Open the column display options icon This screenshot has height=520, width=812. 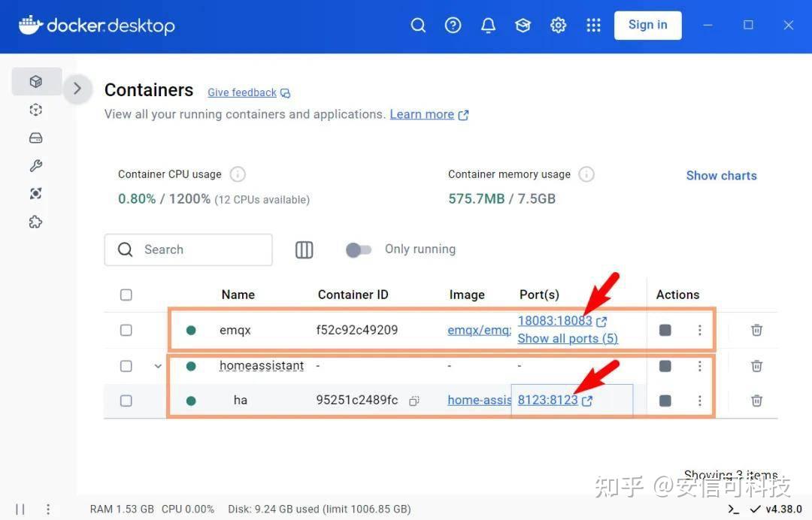click(x=304, y=250)
